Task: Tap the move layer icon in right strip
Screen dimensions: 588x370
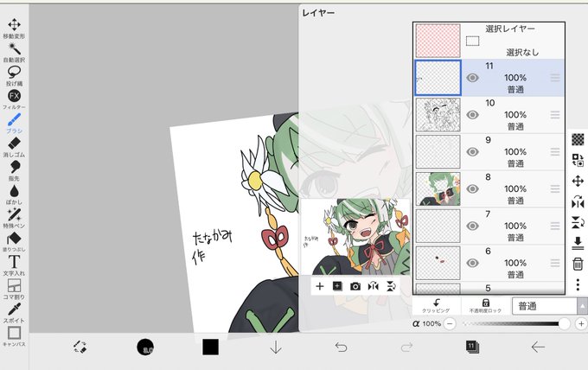Action: [578, 182]
